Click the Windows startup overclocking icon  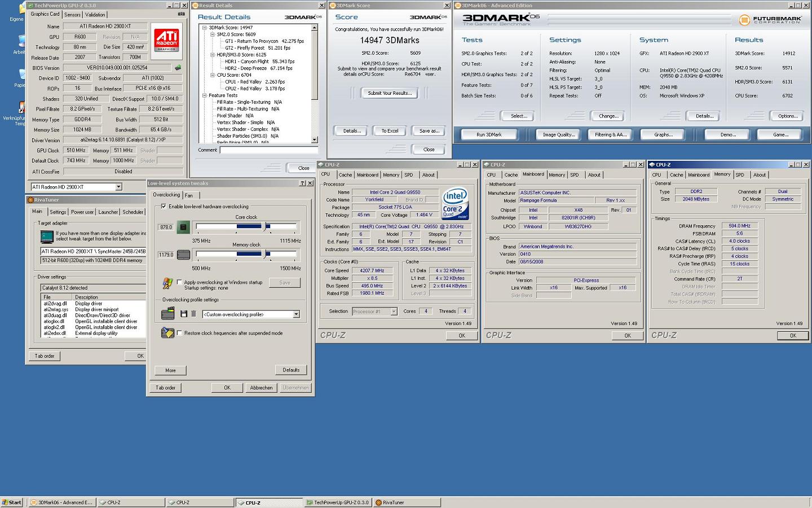coord(167,283)
